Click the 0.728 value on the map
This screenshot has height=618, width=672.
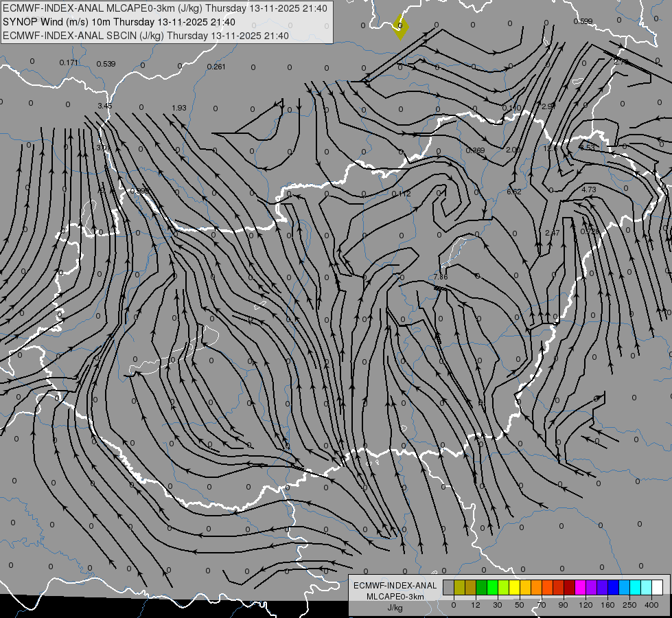click(590, 231)
